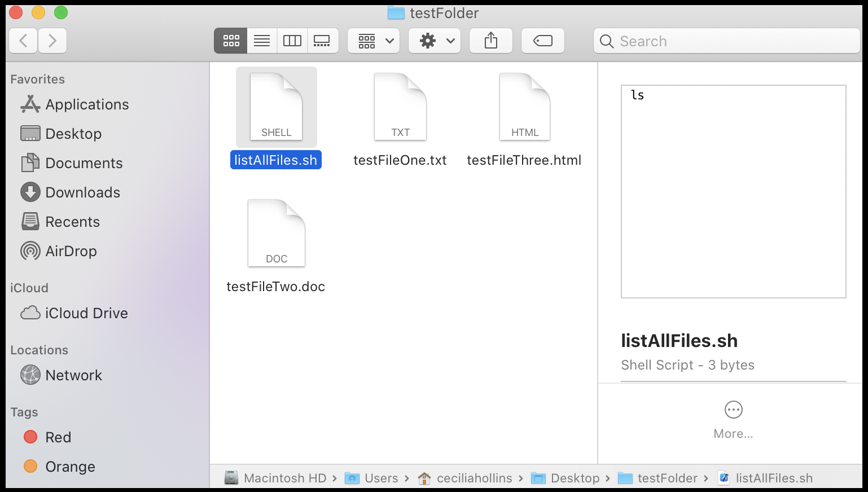Select the testFileTwo.doc file
The image size is (868, 492).
click(276, 234)
